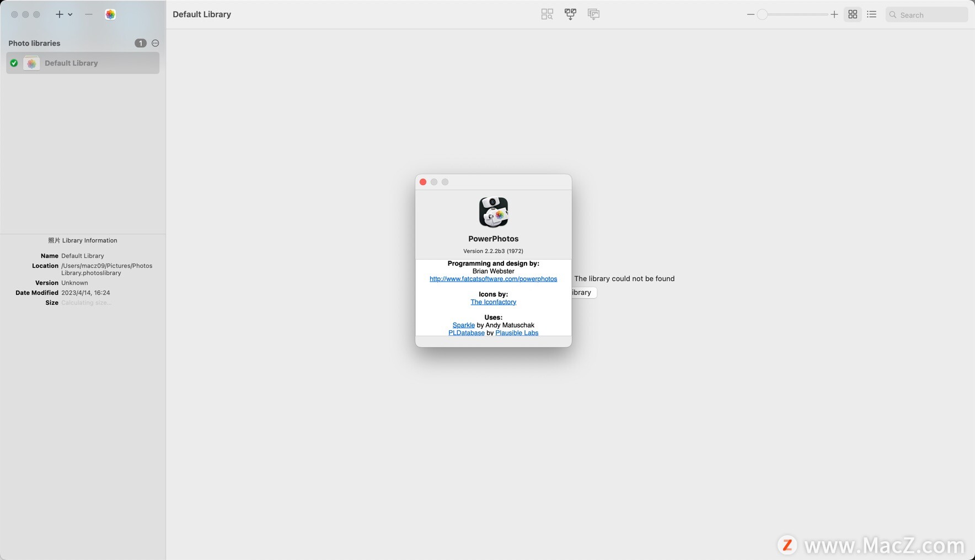Click the thumbnail size slider knob
This screenshot has width=975, height=560.
(762, 14)
